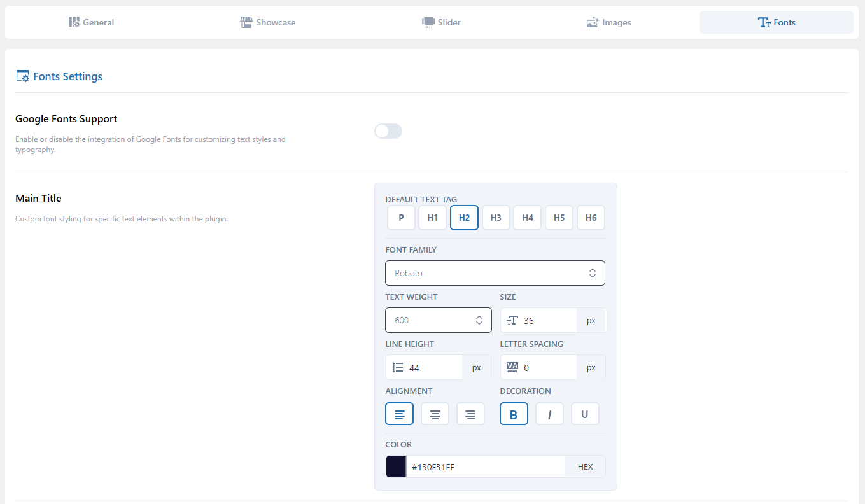Edit the Size value 36 field
The width and height of the screenshot is (865, 504).
(x=549, y=321)
